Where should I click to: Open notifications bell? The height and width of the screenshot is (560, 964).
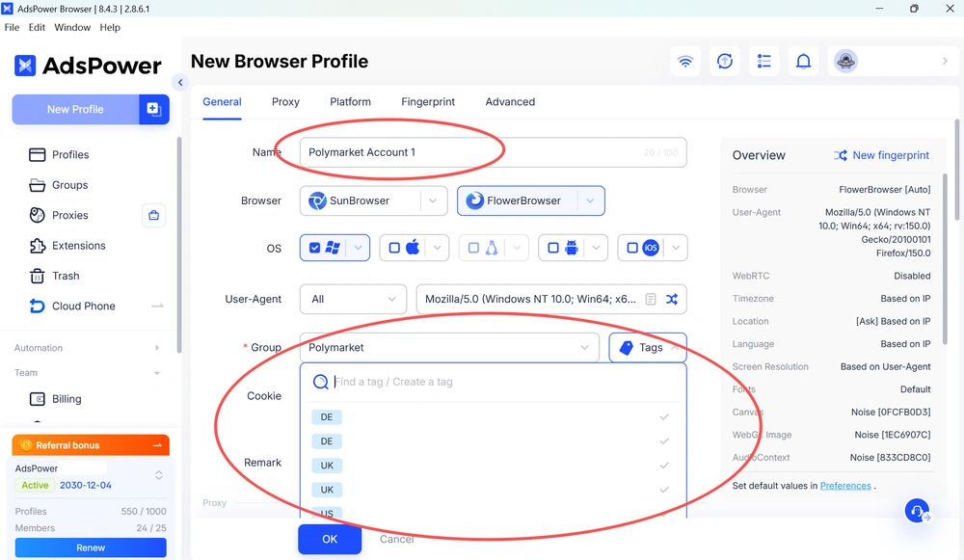point(804,62)
